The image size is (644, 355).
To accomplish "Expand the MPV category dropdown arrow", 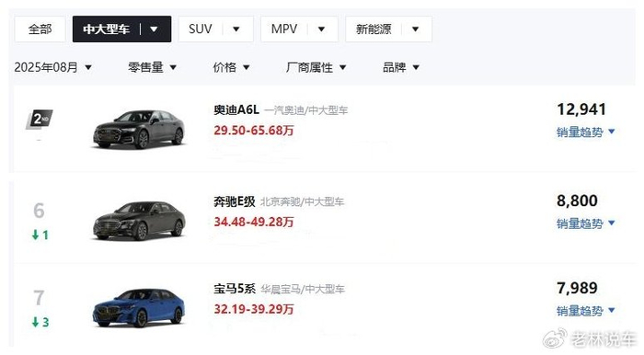I will click(322, 29).
